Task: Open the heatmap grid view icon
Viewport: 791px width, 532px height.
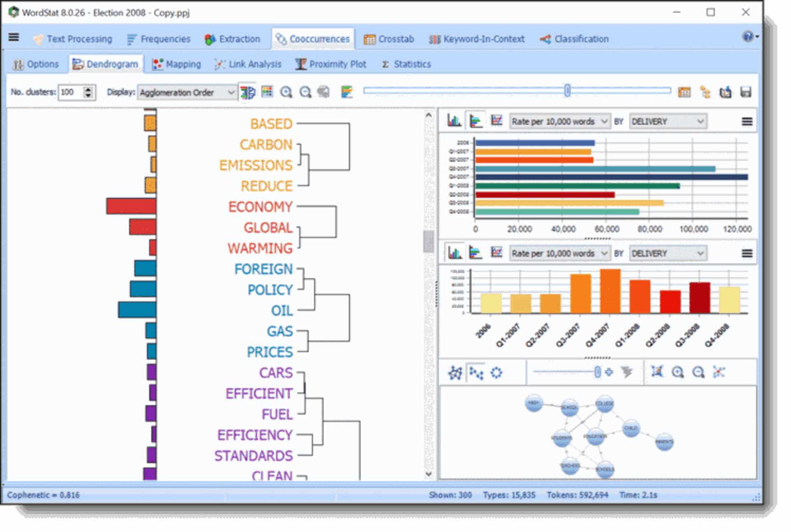Action: point(267,92)
